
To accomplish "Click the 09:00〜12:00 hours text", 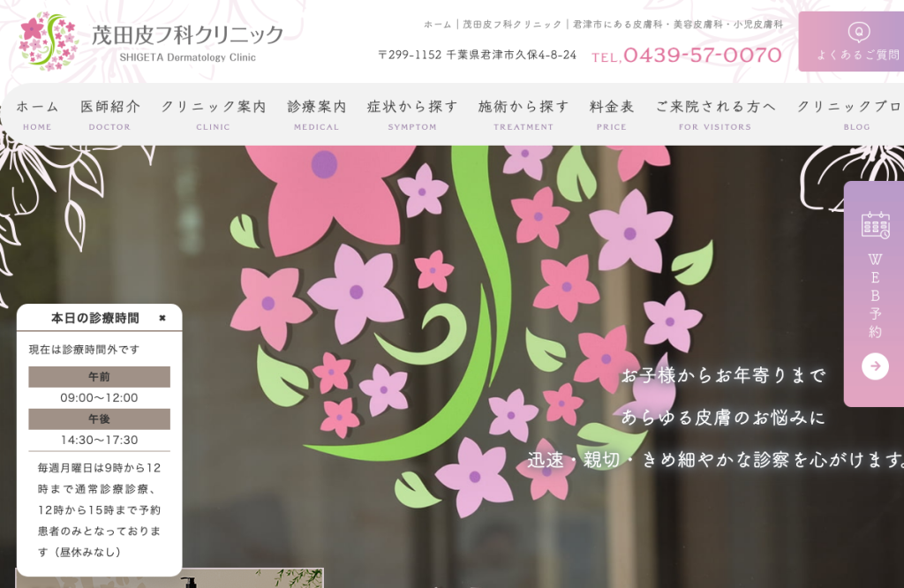I will pyautogui.click(x=99, y=398).
